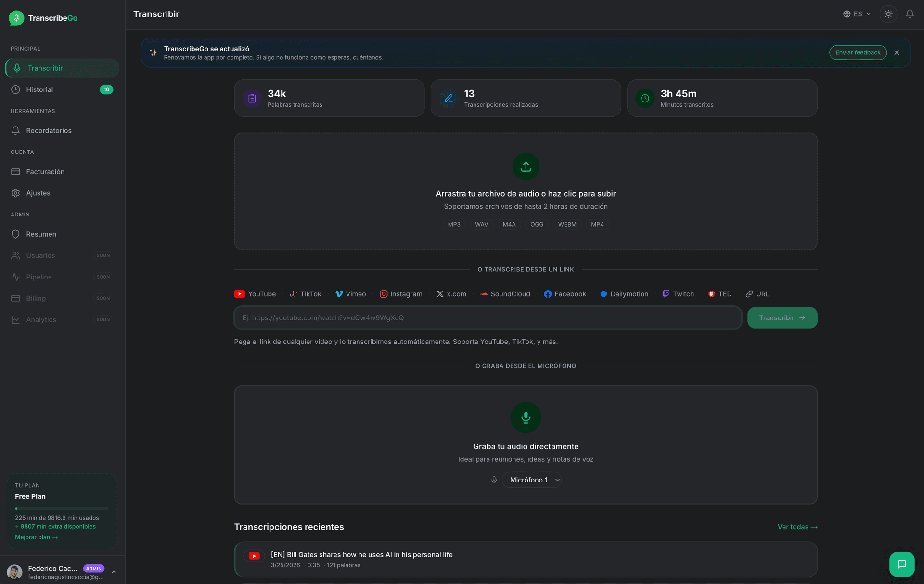
Task: Toggle light mode with the sun icon
Action: pyautogui.click(x=888, y=14)
